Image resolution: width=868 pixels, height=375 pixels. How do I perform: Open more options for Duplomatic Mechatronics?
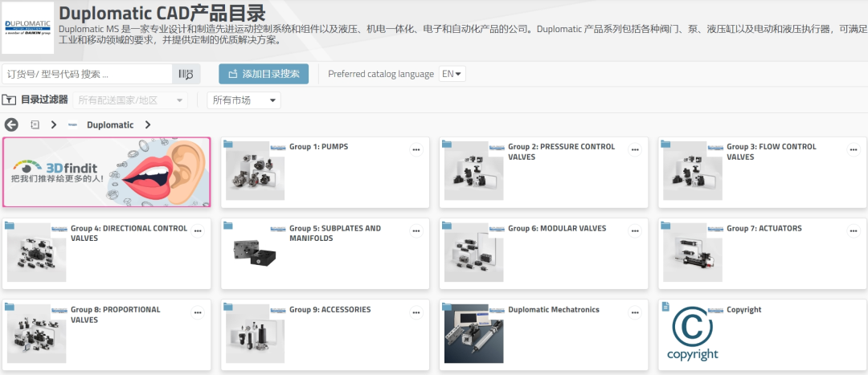click(635, 312)
